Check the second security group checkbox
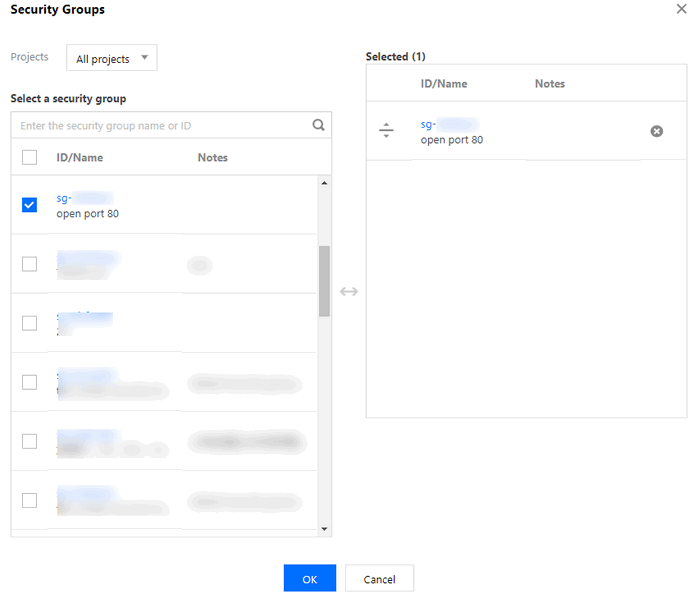Image resolution: width=698 pixels, height=598 pixels. (x=29, y=264)
